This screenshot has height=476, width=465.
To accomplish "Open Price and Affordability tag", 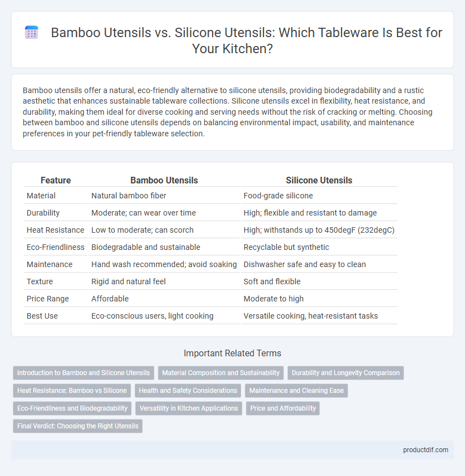I will 283,408.
